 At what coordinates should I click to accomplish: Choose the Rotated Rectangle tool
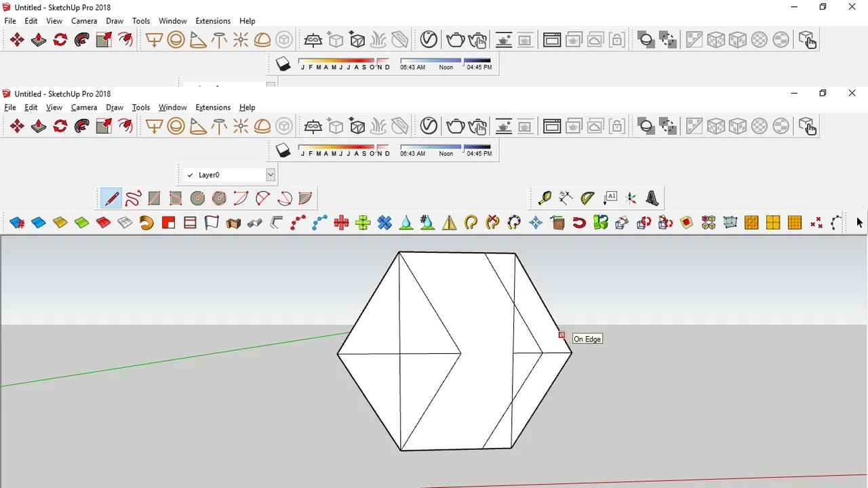pyautogui.click(x=176, y=199)
